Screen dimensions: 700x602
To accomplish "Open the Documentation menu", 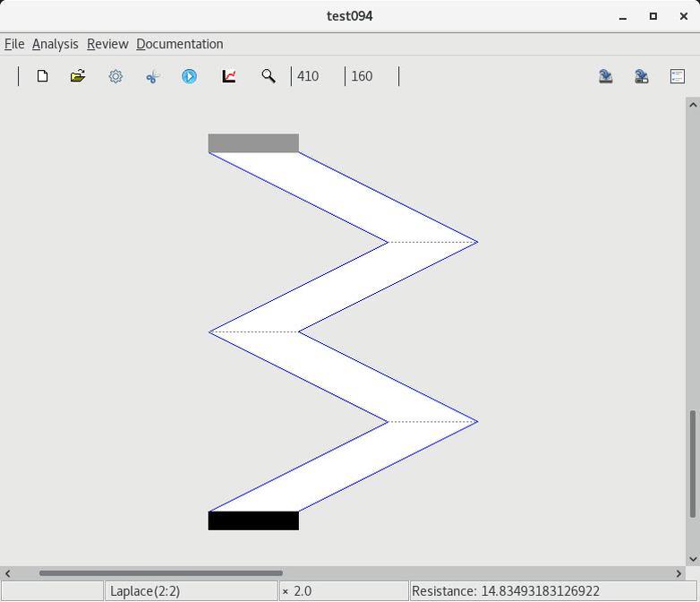I will coord(179,44).
